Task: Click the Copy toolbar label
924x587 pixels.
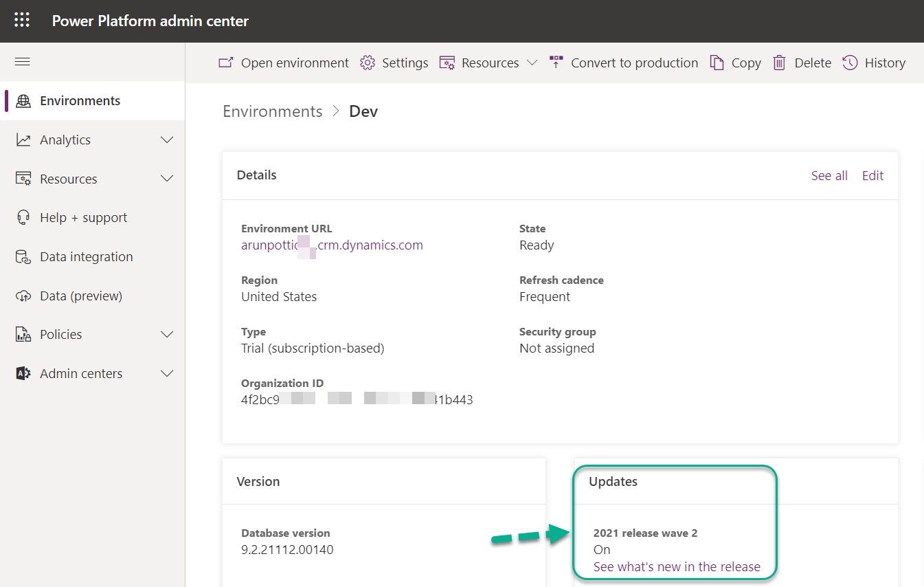Action: tap(746, 63)
